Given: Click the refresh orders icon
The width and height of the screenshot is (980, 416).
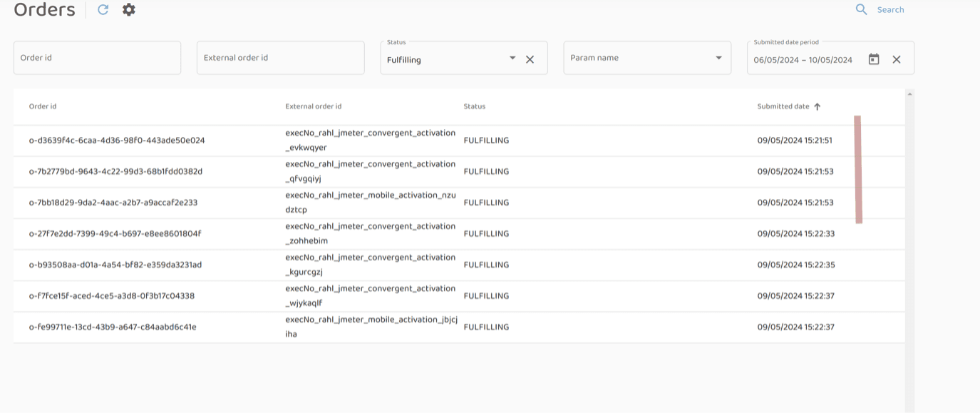Looking at the screenshot, I should coord(103,10).
